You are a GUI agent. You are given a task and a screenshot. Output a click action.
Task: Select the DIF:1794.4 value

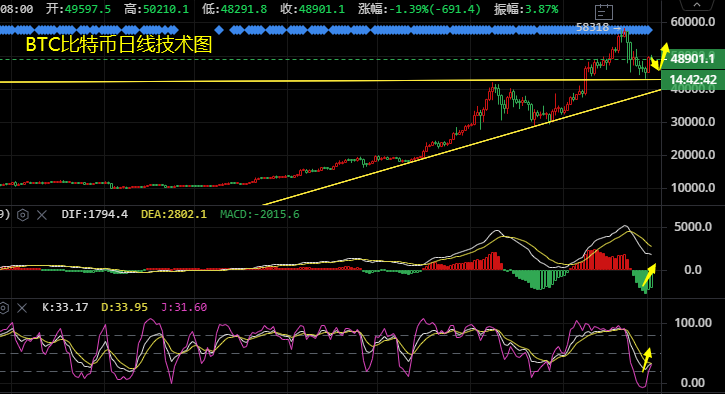tap(95, 215)
